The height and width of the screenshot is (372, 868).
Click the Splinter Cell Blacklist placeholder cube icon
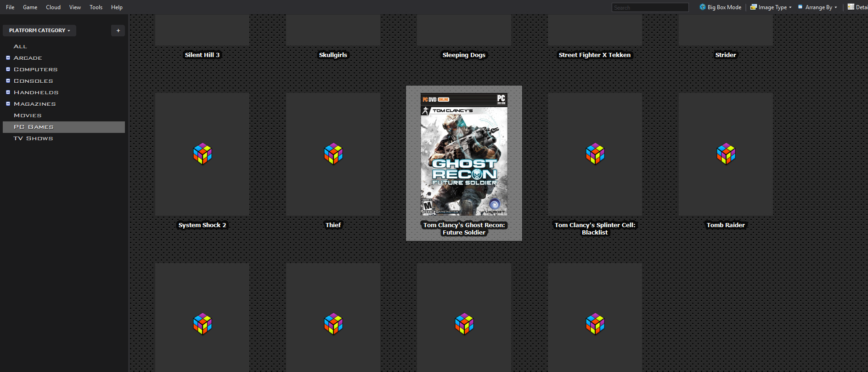(x=595, y=154)
